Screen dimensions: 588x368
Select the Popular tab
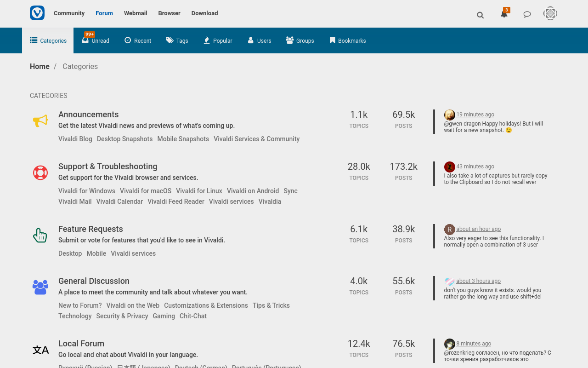pos(217,40)
